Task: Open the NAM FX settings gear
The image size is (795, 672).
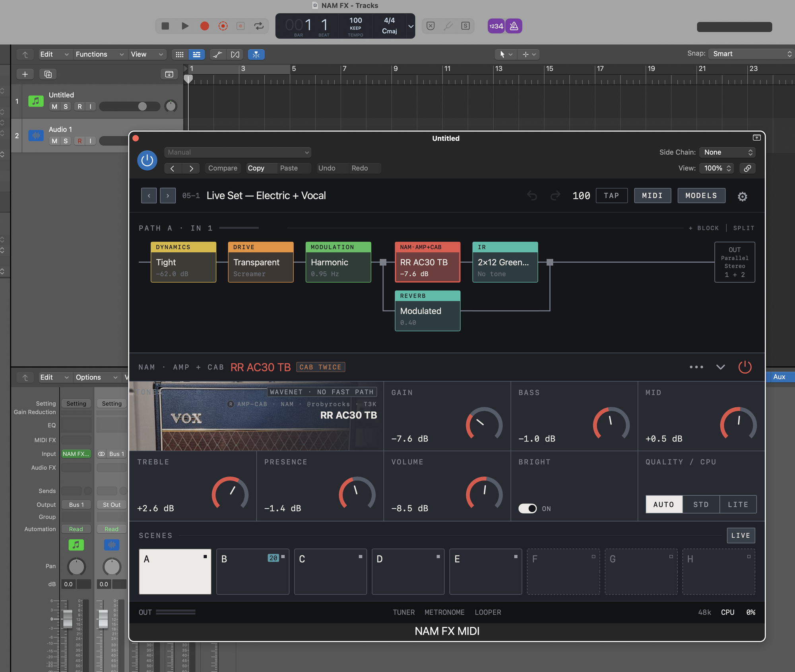Action: 742,196
